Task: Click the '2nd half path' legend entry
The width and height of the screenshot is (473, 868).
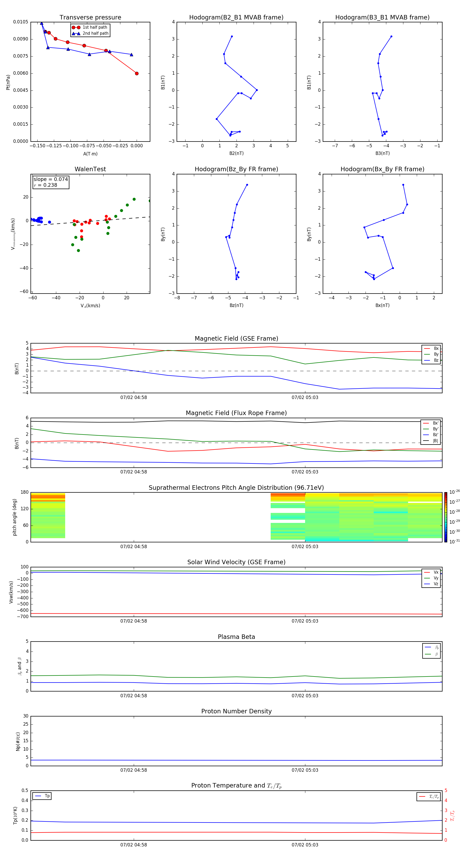Action: (90, 33)
